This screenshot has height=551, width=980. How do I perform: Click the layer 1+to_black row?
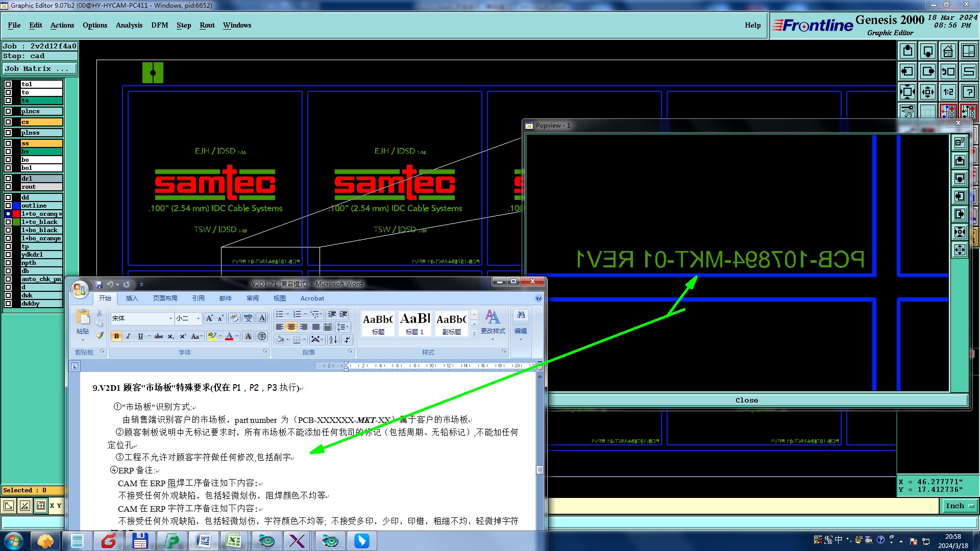(41, 222)
